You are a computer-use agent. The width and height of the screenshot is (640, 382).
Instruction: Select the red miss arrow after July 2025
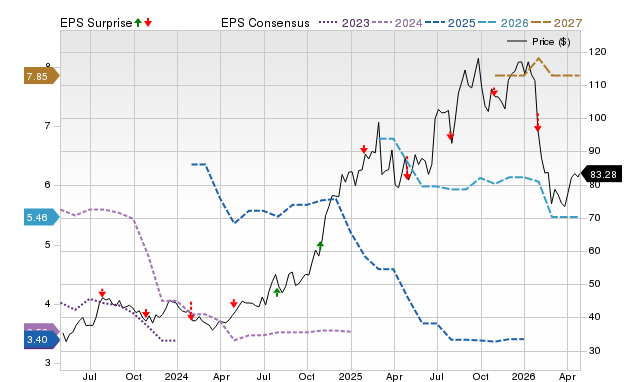coord(450,135)
